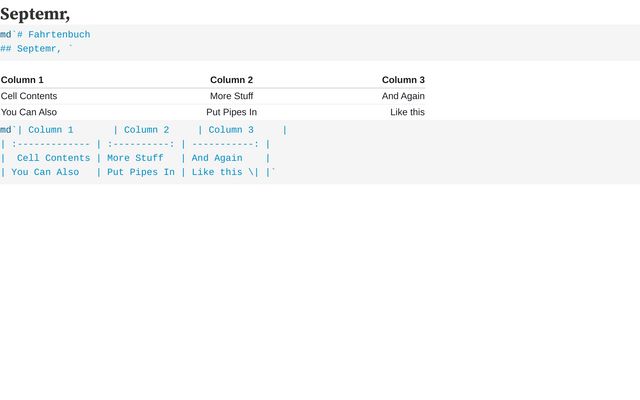Click the alignment separator row in code
The width and height of the screenshot is (640, 400).
coord(135,144)
